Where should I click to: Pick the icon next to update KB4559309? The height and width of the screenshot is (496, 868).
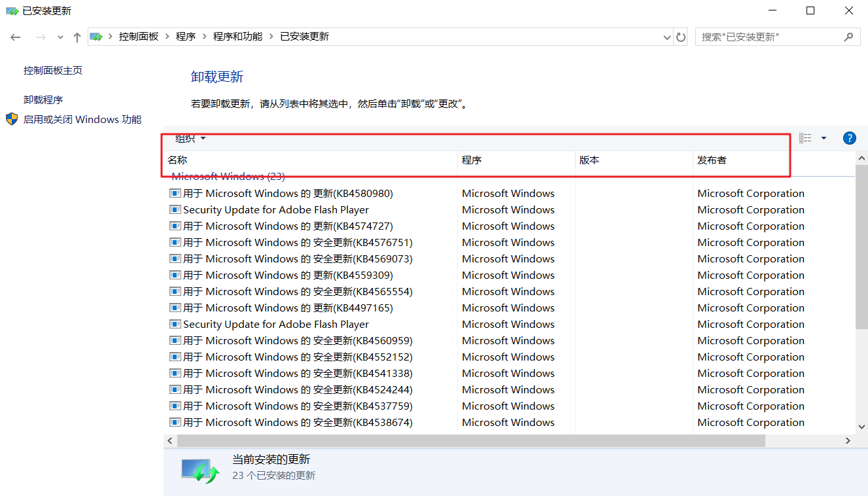point(175,275)
